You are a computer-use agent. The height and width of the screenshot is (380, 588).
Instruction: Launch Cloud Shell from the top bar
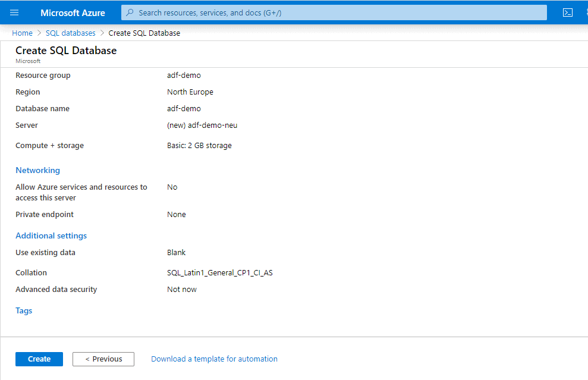pos(568,12)
